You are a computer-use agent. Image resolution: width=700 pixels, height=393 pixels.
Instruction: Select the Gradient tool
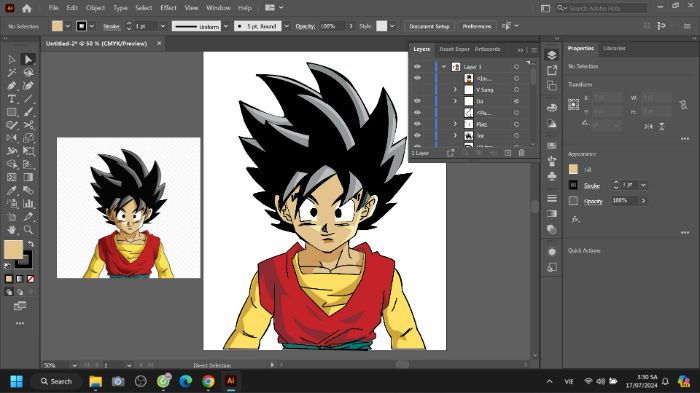point(28,177)
